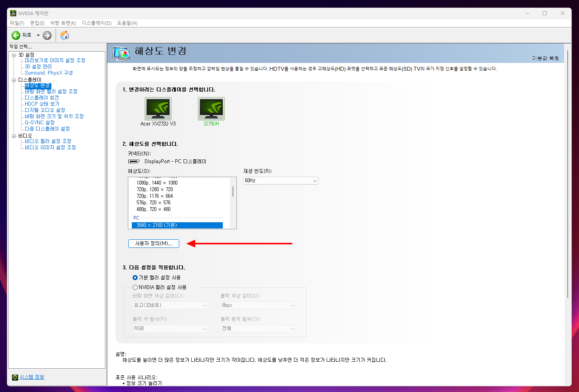Open the 편집(E) menu
Image resolution: width=579 pixels, height=392 pixels.
[x=37, y=23]
